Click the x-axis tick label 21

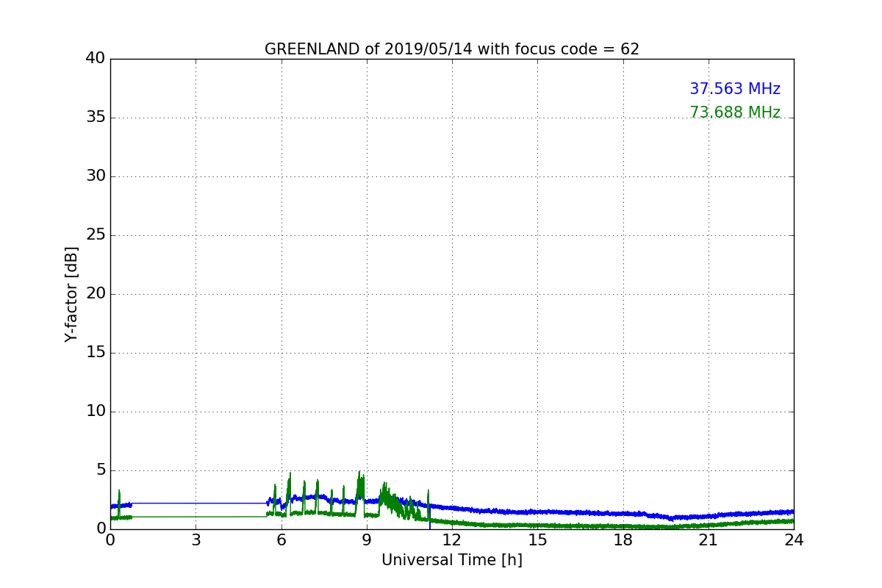point(708,540)
